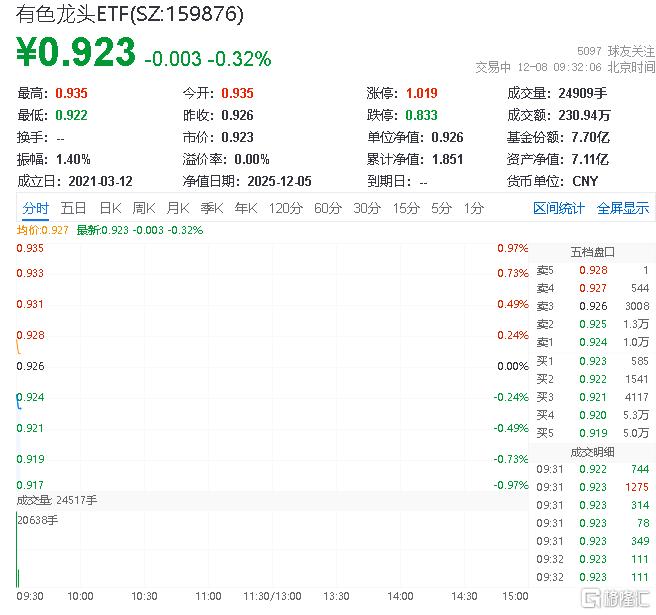Select the 15分 interval tab

pos(406,208)
